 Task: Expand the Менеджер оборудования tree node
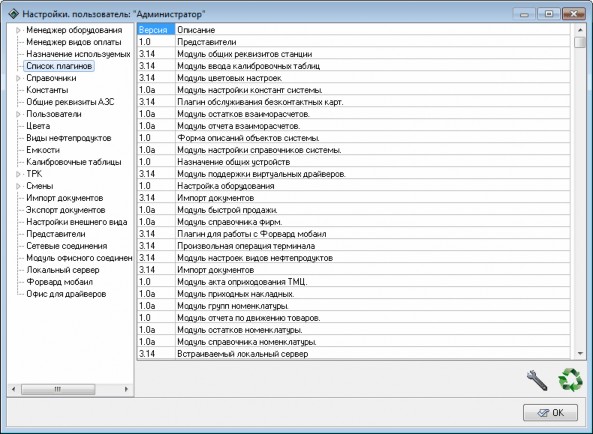pyautogui.click(x=18, y=30)
